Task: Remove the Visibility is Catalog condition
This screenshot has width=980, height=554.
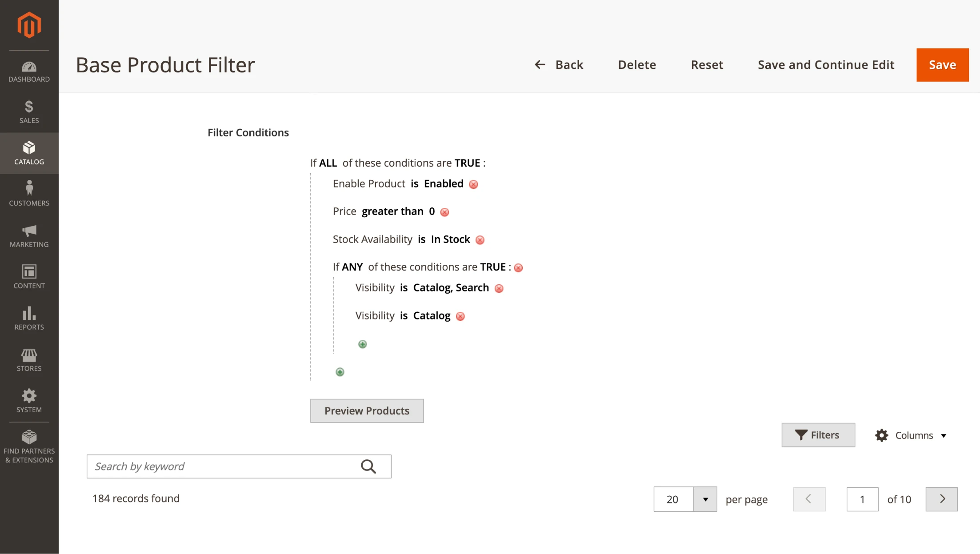Action: coord(460,316)
